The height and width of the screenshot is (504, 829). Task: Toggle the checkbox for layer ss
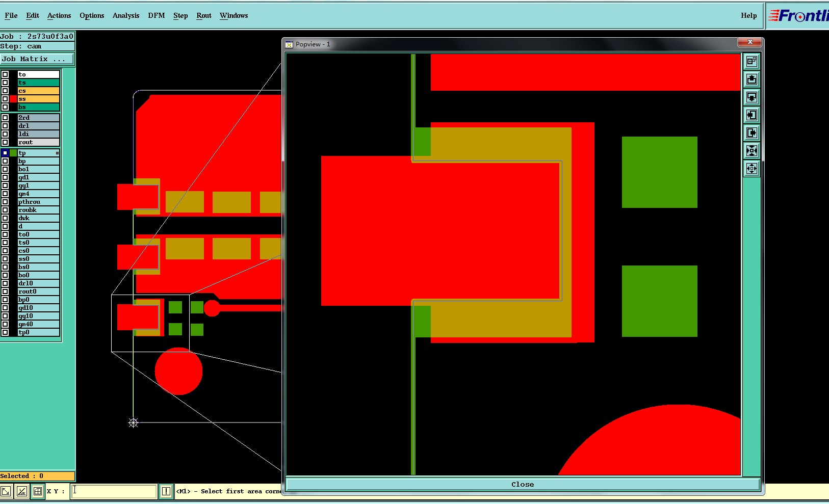pos(5,99)
